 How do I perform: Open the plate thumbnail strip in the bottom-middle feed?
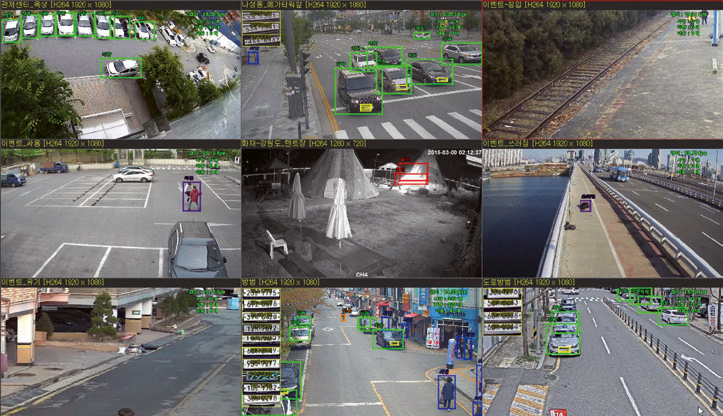261,350
